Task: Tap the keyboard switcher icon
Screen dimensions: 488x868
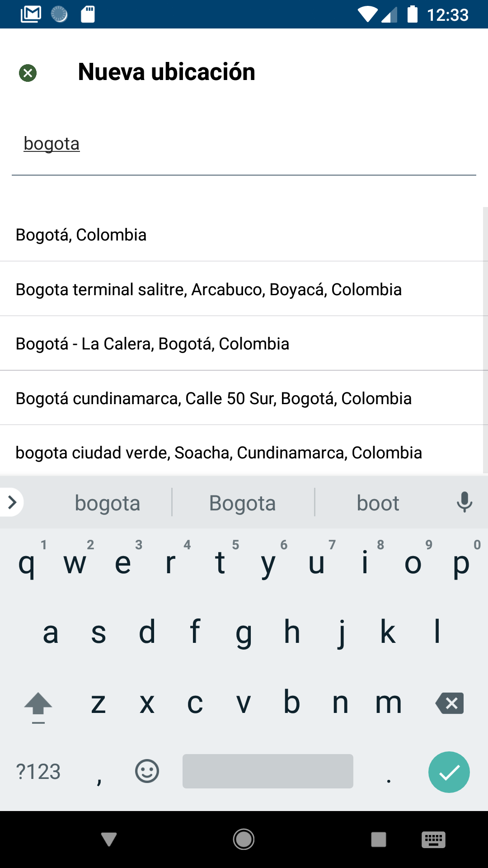Action: tap(433, 840)
